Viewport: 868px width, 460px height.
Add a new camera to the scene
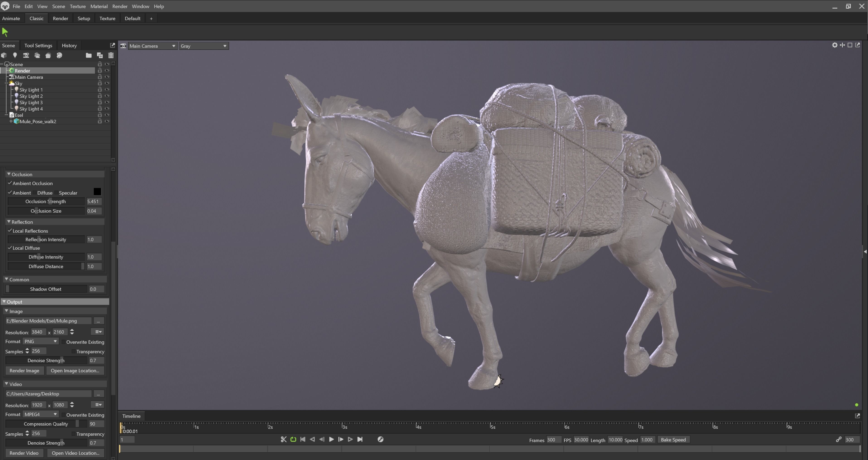point(26,55)
